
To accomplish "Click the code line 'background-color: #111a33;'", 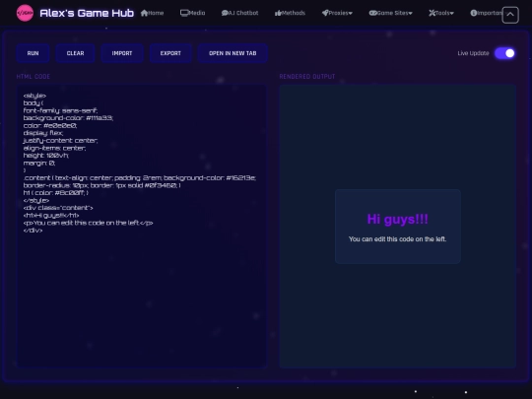I will click(x=68, y=118).
